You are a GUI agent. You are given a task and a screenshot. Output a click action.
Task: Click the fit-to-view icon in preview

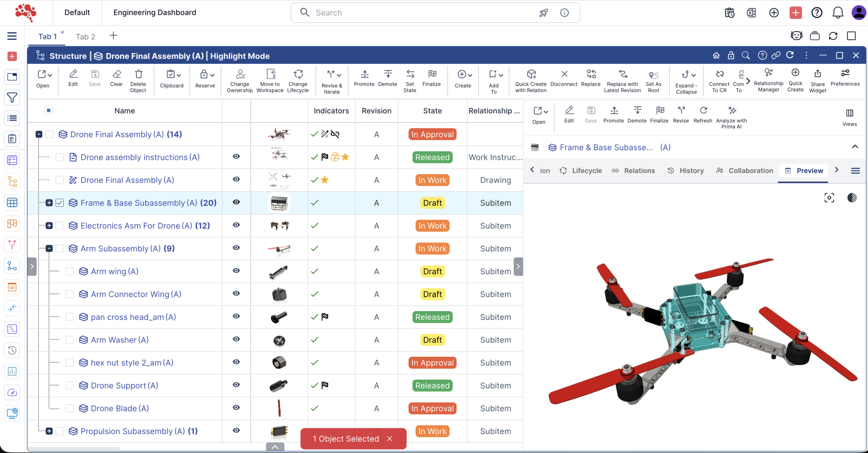point(829,198)
